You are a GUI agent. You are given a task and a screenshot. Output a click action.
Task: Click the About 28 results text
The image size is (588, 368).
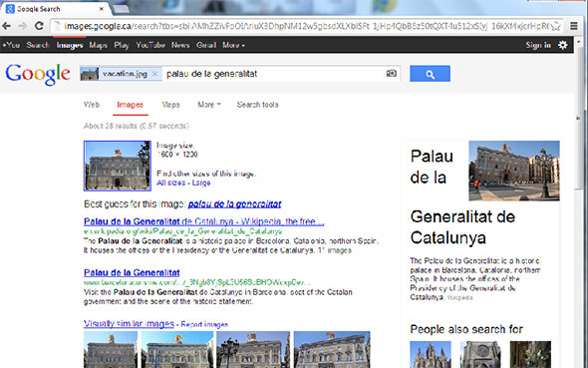(x=137, y=126)
